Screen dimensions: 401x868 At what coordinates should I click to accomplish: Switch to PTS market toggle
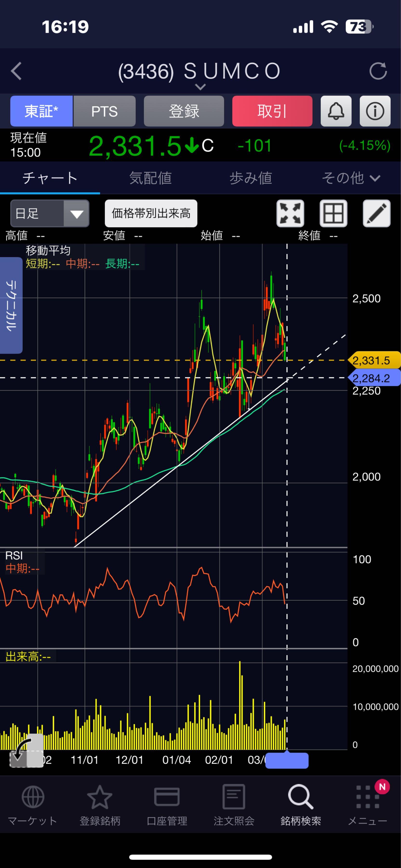click(x=104, y=111)
